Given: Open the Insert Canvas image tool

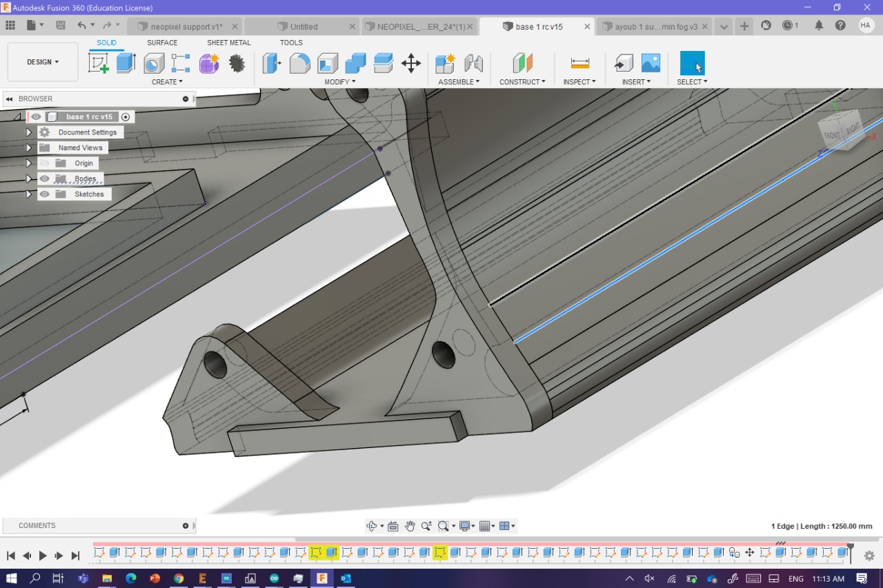Looking at the screenshot, I should 651,63.
